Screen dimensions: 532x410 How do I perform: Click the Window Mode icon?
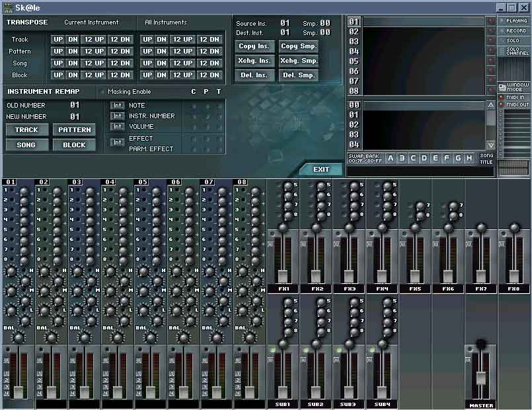[x=502, y=87]
